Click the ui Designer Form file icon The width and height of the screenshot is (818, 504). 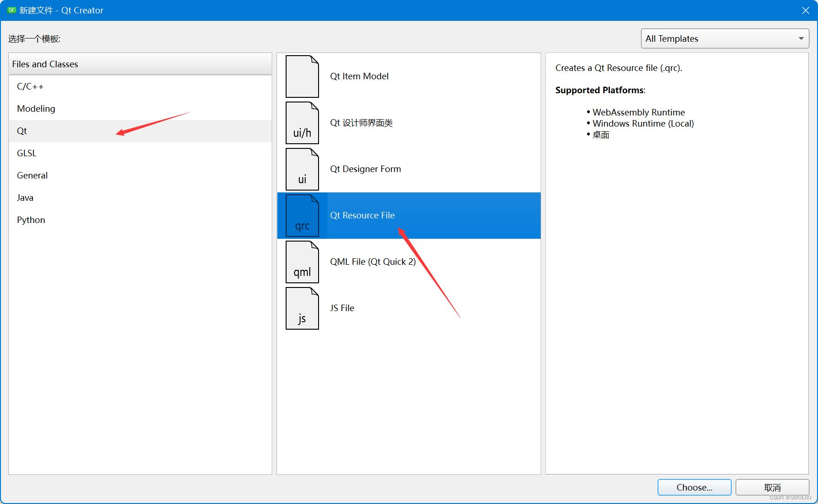click(x=302, y=169)
